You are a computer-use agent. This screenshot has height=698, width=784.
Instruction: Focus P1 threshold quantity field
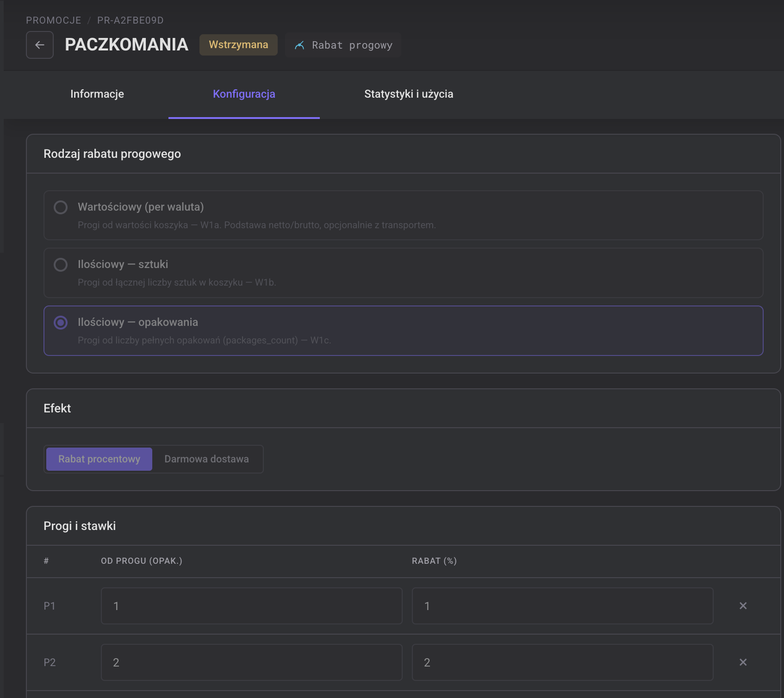point(252,606)
